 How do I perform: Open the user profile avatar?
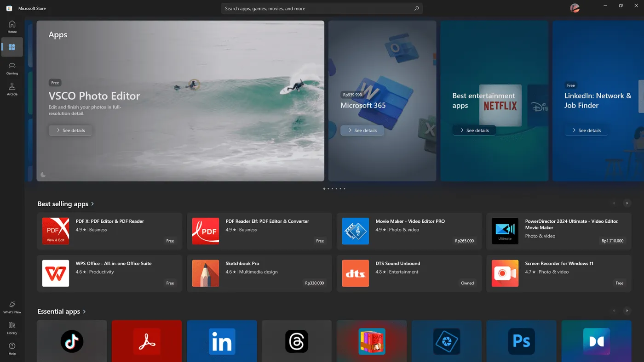pyautogui.click(x=575, y=8)
